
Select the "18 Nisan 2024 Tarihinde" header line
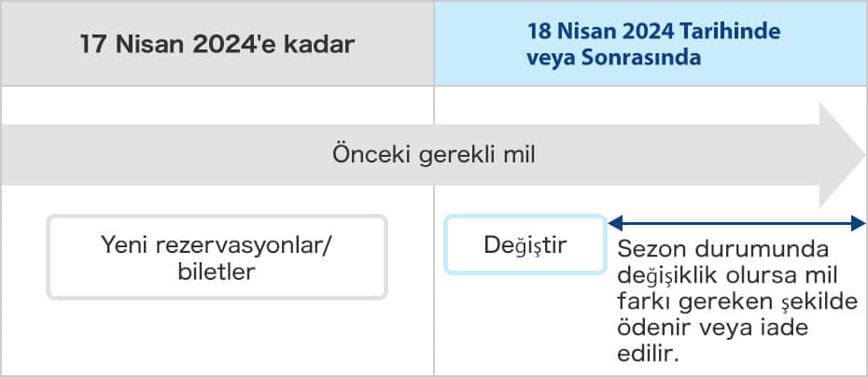[653, 31]
